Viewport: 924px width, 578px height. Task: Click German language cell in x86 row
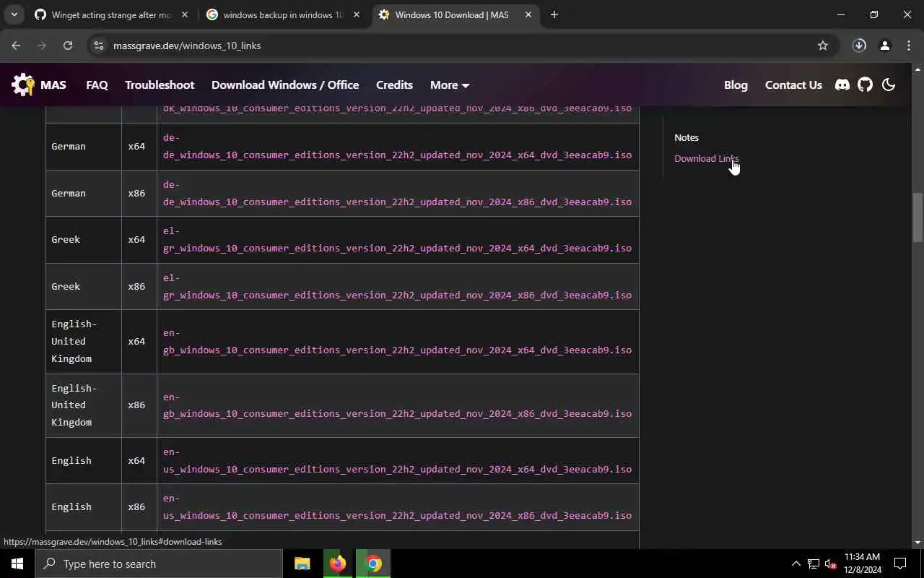[x=84, y=193]
